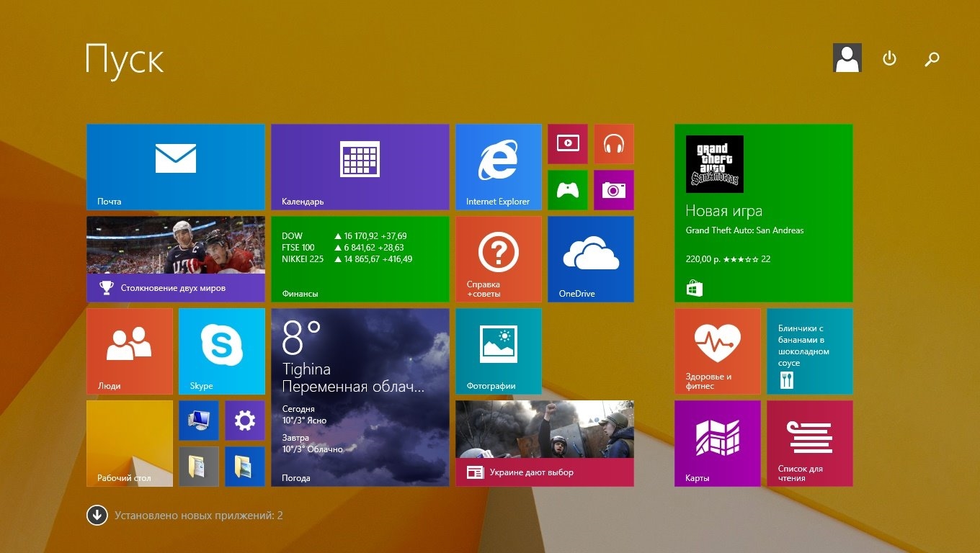Click the power options button
The height and width of the screenshot is (553, 980).
click(889, 58)
